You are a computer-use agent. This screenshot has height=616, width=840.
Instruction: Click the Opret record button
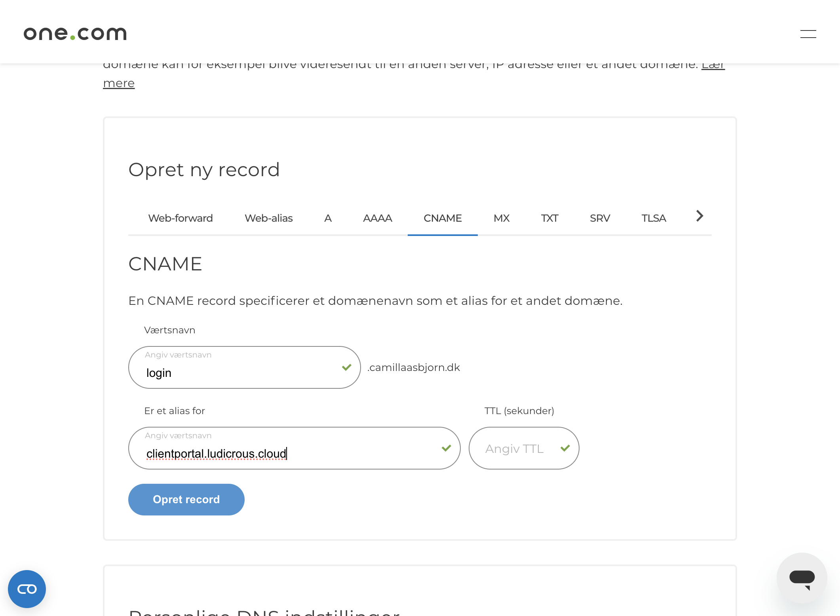186,500
